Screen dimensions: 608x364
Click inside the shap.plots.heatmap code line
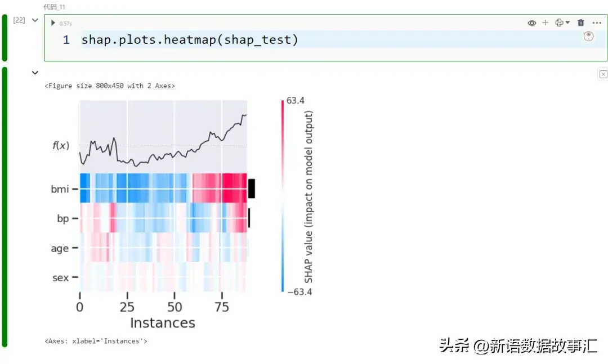[190, 40]
